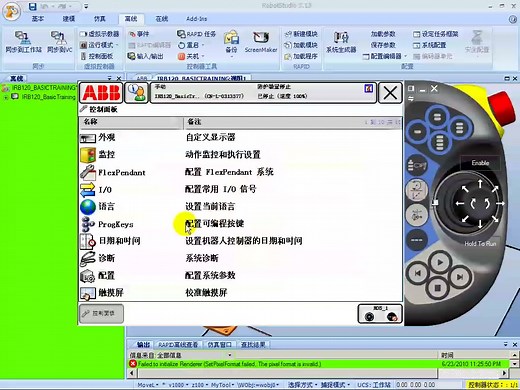The width and height of the screenshot is (520, 390).
Task: Open 输入/输出 inputs and outputs
Action: click(x=146, y=56)
